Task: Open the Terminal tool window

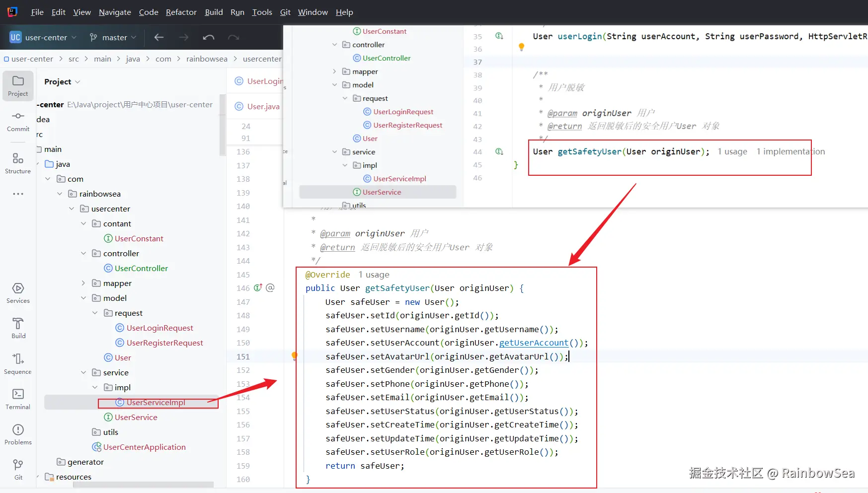Action: point(18,399)
